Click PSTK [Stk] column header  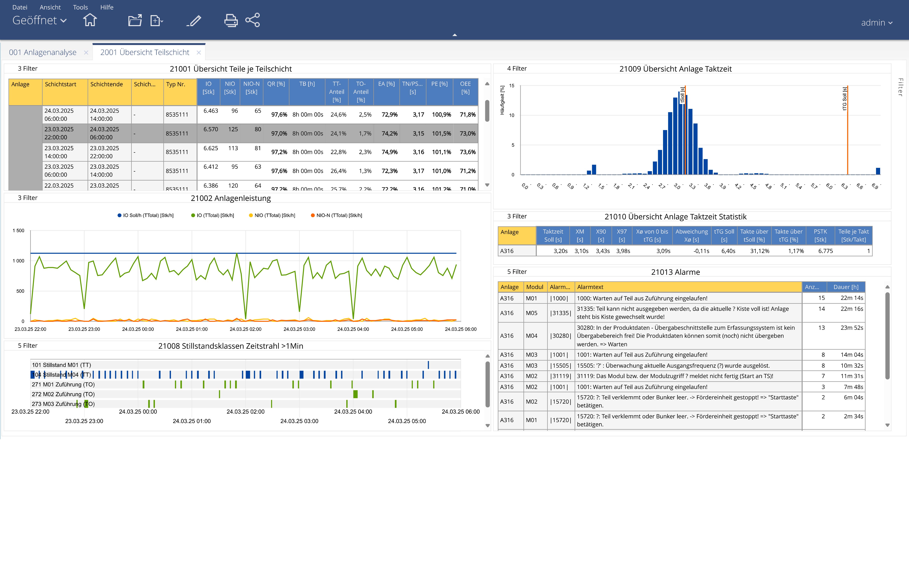pyautogui.click(x=820, y=236)
